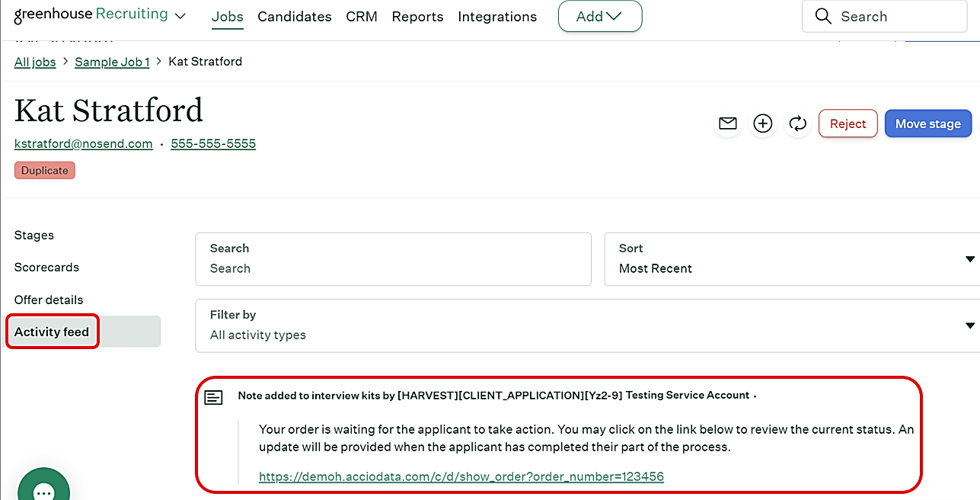Open the acciodata show_order link
980x500 pixels.
click(461, 476)
